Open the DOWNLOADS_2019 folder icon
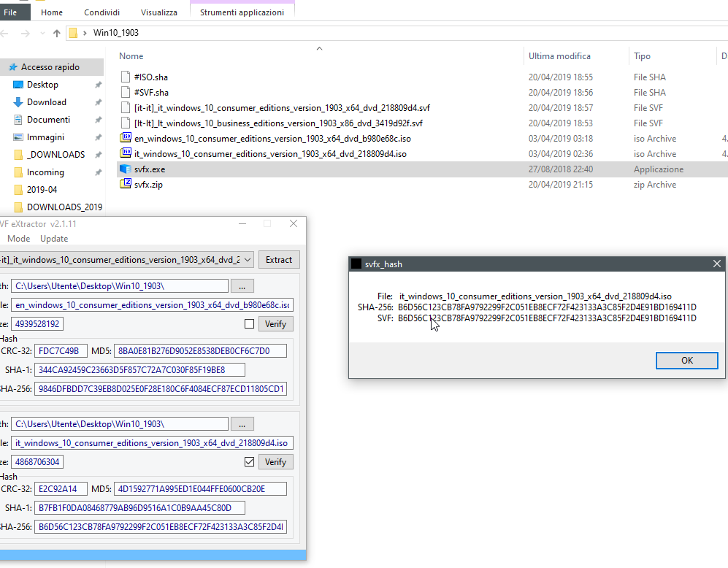Image resolution: width=728 pixels, height=568 pixels. click(x=18, y=207)
